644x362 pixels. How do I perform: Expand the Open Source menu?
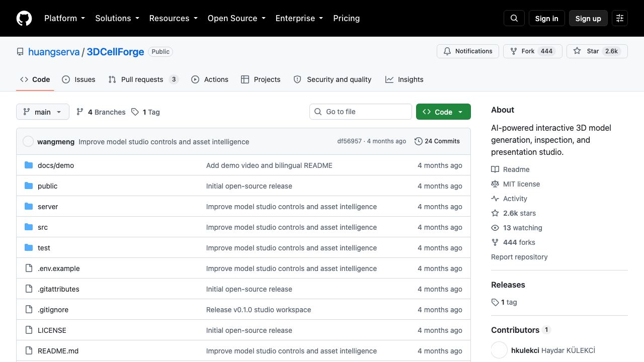[x=236, y=18]
